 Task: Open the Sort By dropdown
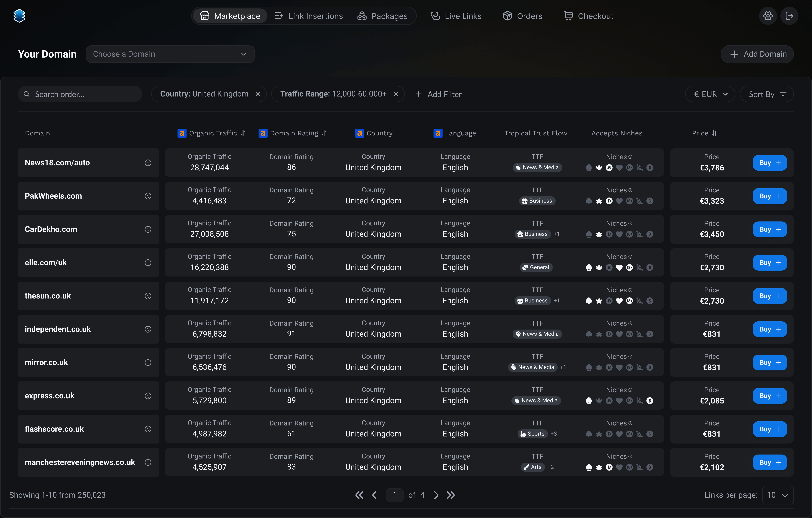click(x=766, y=94)
